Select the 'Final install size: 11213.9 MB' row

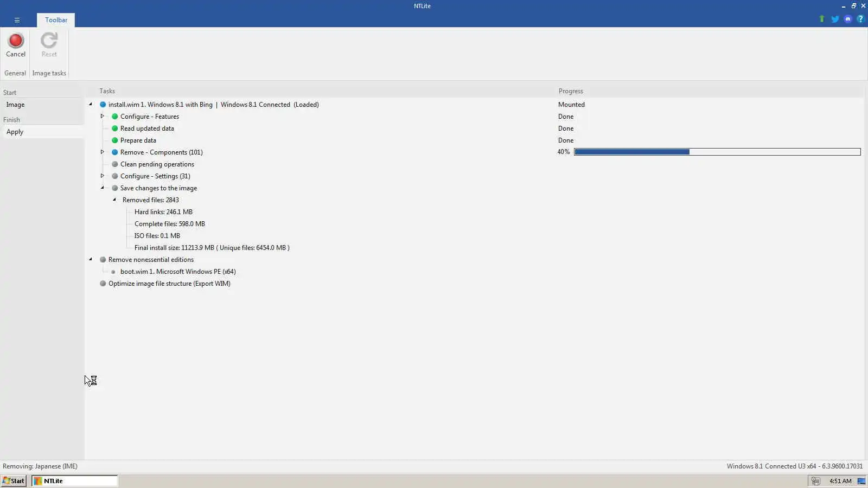tap(212, 248)
